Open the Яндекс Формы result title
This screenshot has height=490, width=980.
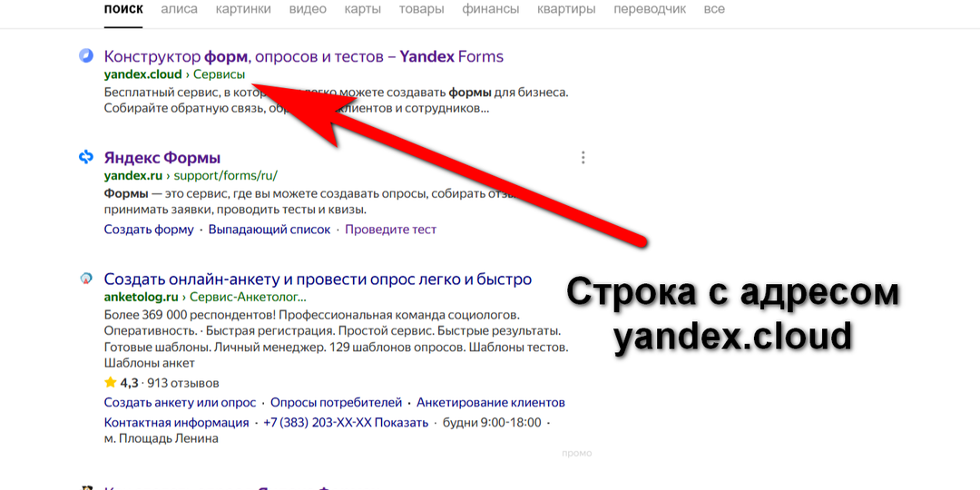click(162, 158)
